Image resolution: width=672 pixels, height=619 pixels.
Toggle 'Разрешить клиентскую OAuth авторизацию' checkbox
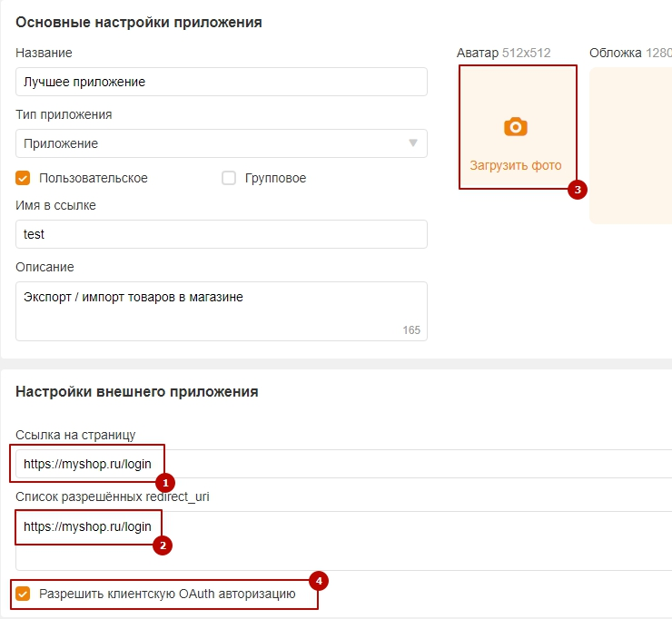(x=24, y=594)
